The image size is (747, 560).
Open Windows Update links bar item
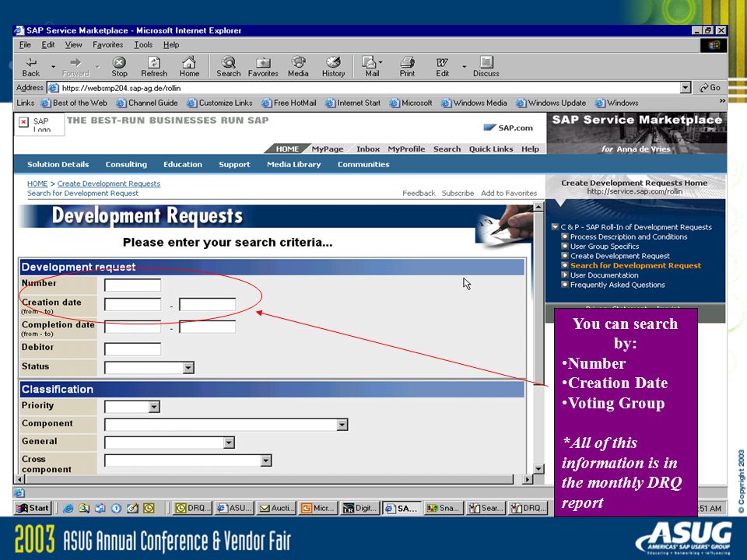click(x=551, y=103)
